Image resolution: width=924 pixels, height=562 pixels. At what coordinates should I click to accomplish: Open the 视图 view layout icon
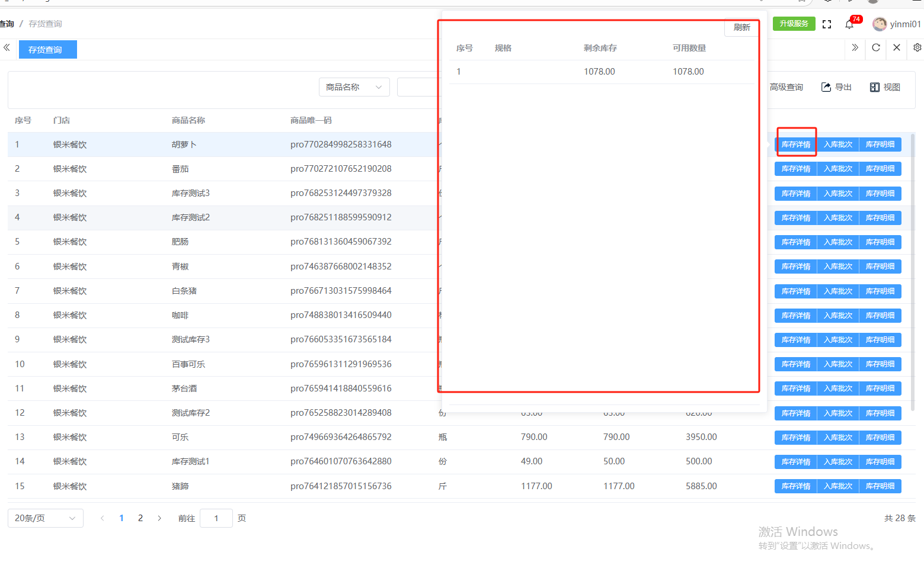click(874, 87)
